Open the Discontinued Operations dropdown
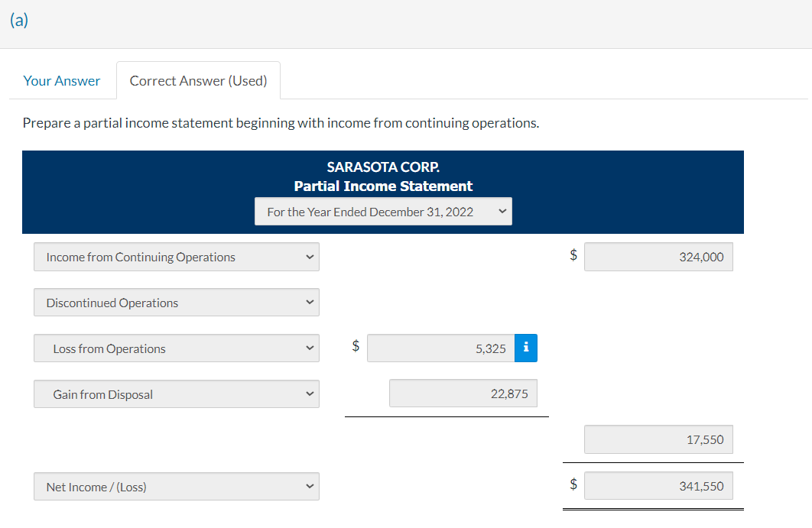812x528 pixels. pos(176,302)
